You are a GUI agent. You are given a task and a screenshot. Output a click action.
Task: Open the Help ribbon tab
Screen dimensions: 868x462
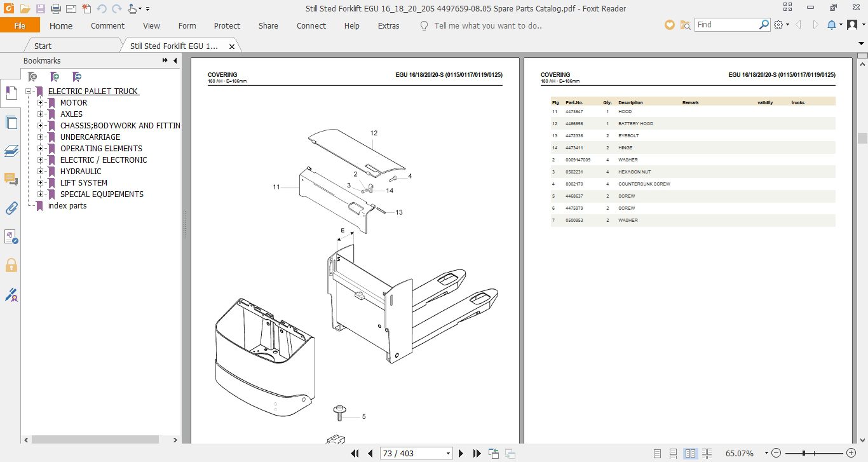tap(351, 26)
